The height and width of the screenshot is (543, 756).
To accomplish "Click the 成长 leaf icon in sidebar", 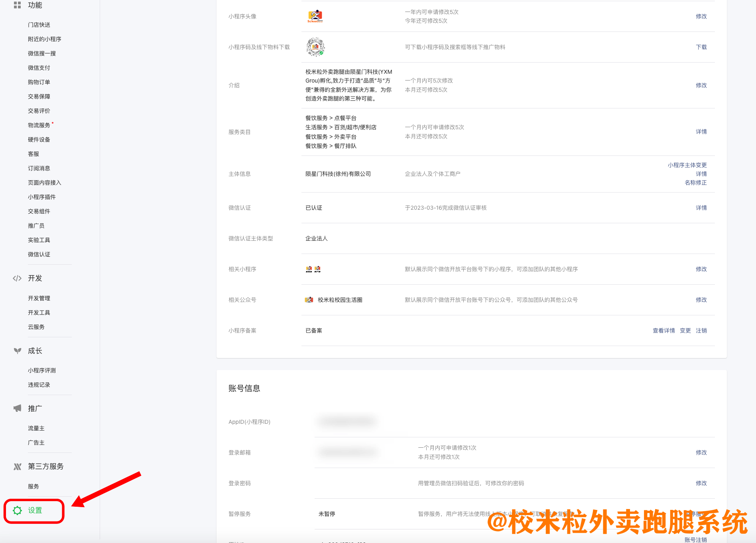I will pyautogui.click(x=17, y=351).
